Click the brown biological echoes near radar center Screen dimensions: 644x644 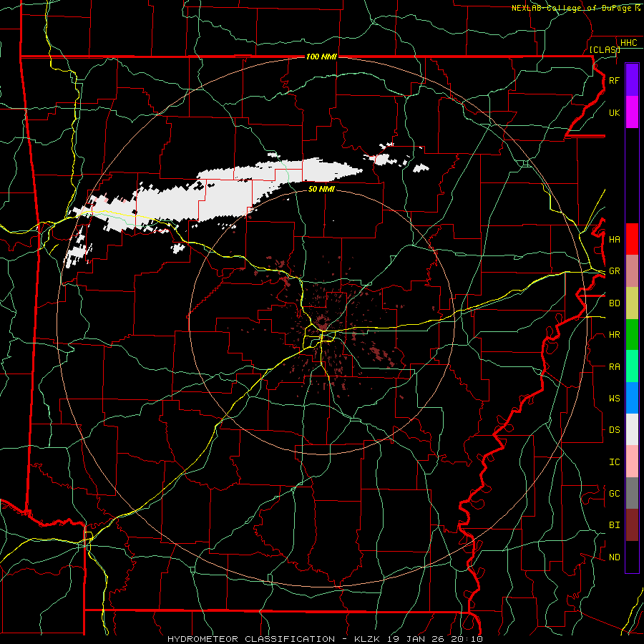pos(324,324)
